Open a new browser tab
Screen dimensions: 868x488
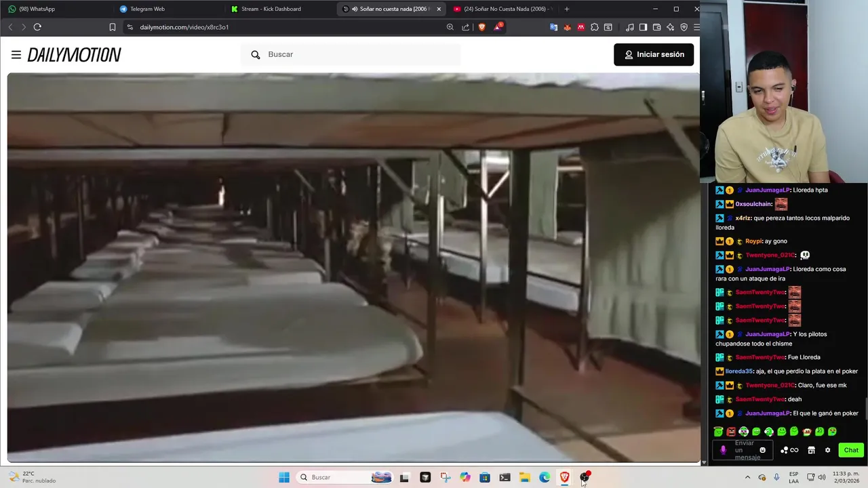click(x=567, y=9)
